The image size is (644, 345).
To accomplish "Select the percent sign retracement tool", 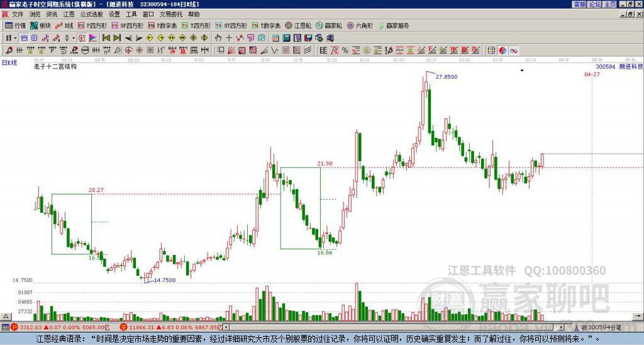I will pyautogui.click(x=345, y=50).
